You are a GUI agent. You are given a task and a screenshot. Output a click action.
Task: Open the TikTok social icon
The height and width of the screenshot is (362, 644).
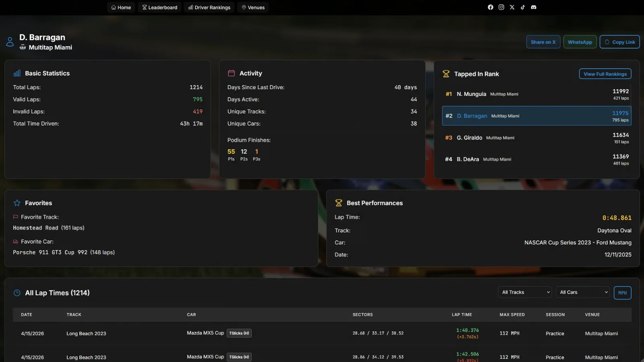[523, 7]
